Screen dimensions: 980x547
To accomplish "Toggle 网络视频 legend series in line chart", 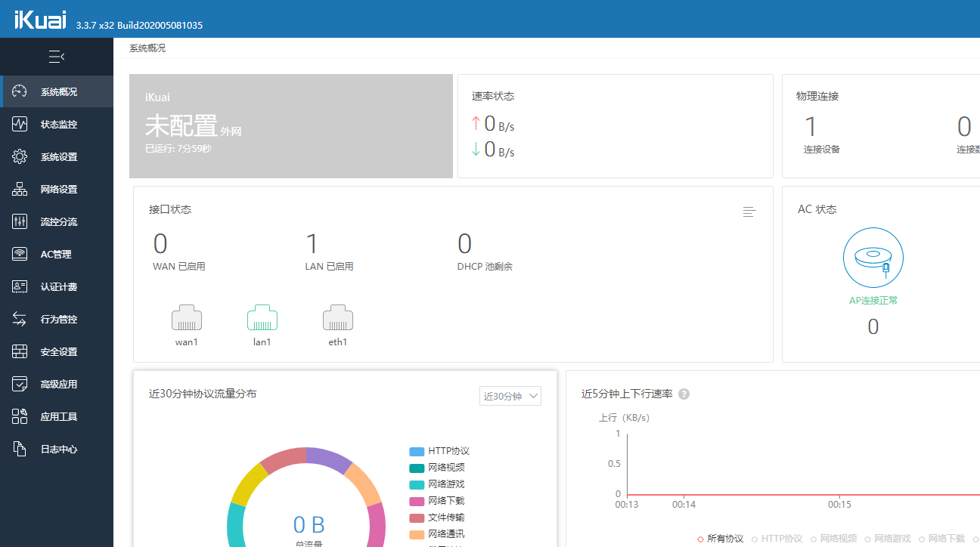I will tap(833, 539).
